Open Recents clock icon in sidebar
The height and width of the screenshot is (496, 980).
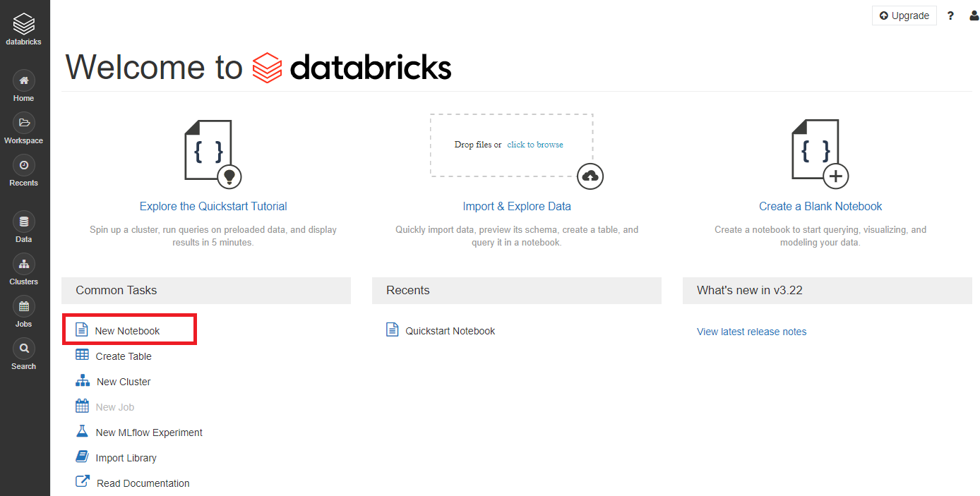tap(23, 165)
